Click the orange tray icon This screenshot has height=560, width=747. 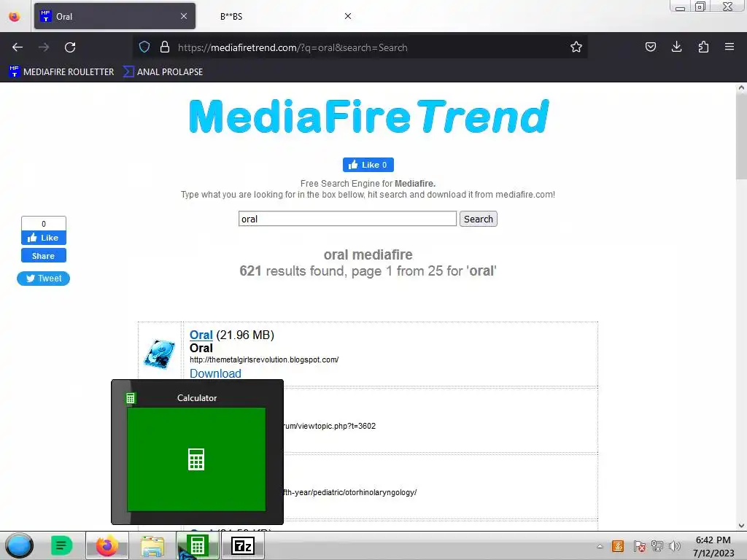tap(618, 546)
